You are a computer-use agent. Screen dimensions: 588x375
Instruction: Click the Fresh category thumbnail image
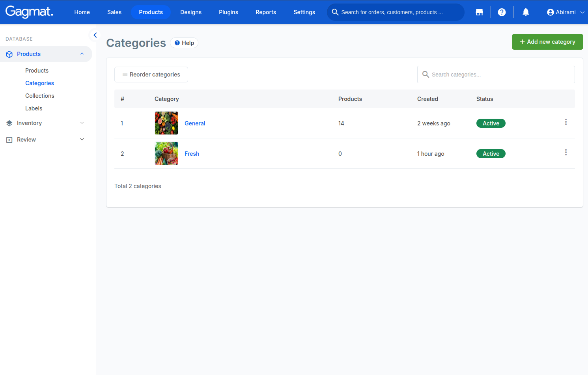point(166,153)
